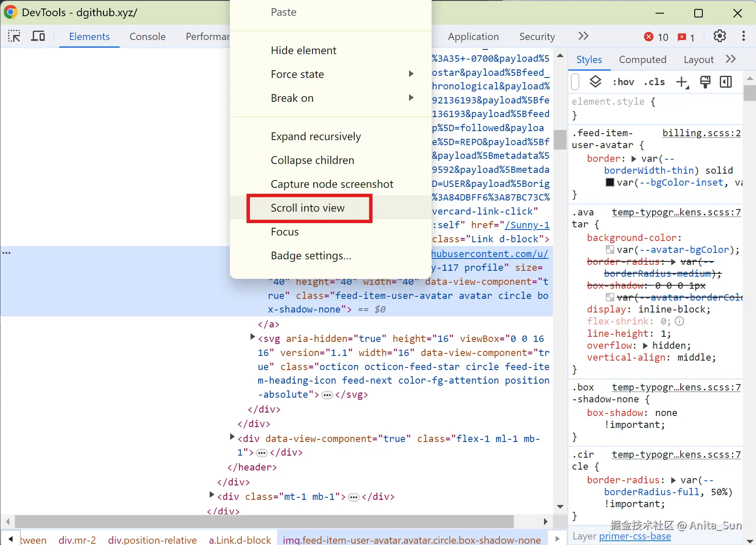Click the three-dot actions icon beside selected node
Image resolution: width=756 pixels, height=545 pixels.
click(6, 253)
